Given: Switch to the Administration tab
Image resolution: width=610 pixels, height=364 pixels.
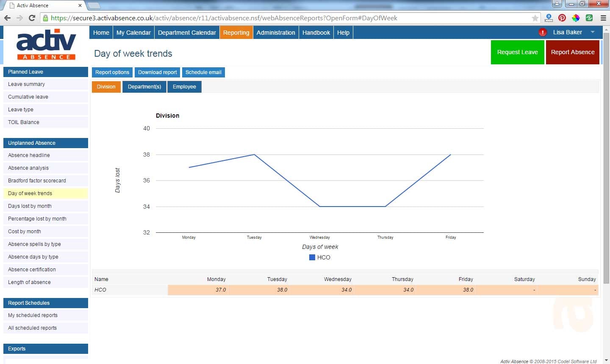Looking at the screenshot, I should click(276, 32).
